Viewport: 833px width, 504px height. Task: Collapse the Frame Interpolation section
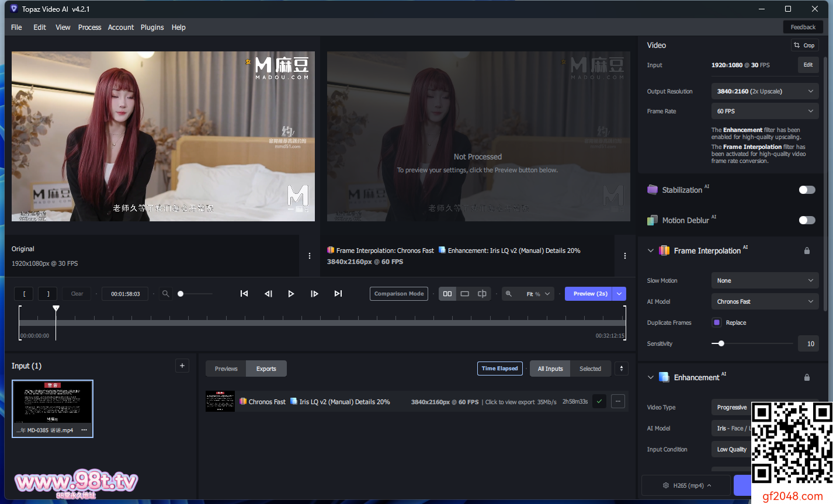pyautogui.click(x=650, y=251)
